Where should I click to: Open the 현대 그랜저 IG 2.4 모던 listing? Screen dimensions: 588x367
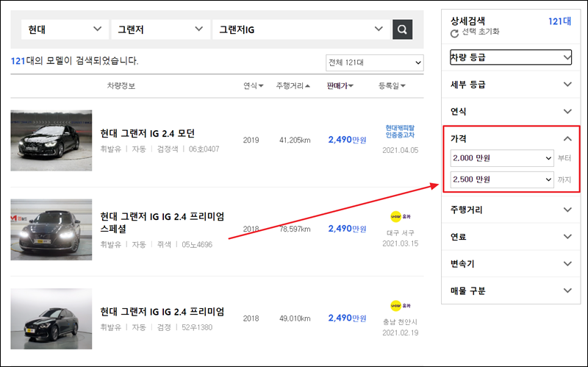[148, 133]
